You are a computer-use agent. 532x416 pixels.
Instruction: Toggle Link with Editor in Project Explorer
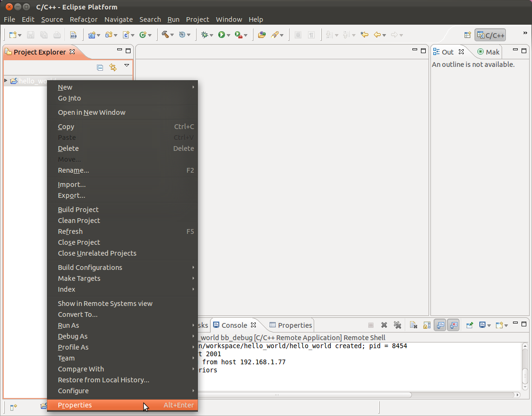[113, 67]
